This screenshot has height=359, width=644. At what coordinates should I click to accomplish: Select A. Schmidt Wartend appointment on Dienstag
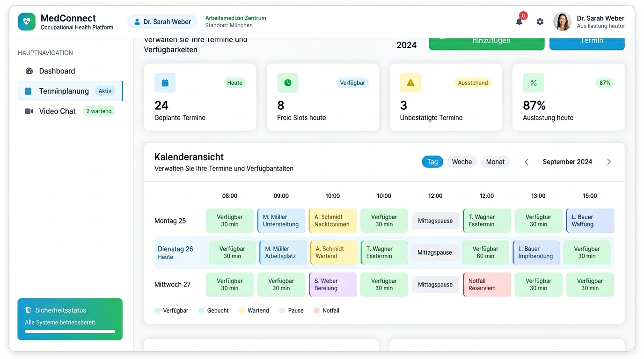[333, 252]
